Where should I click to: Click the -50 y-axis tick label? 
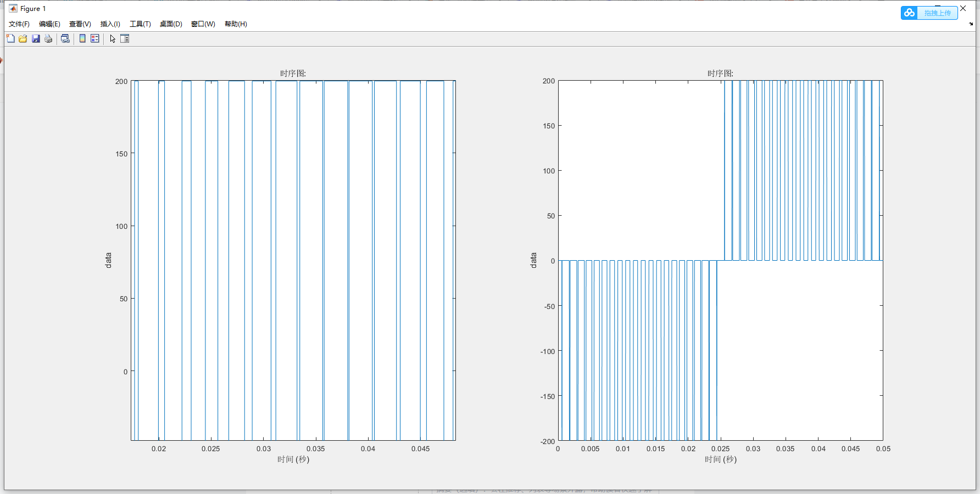549,306
